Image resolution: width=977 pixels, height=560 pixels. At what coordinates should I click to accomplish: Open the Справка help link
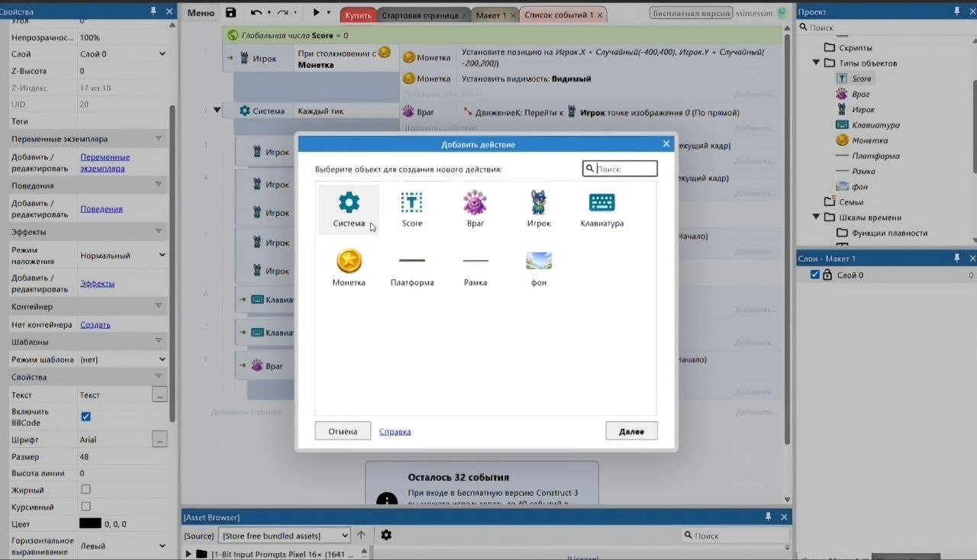tap(395, 432)
